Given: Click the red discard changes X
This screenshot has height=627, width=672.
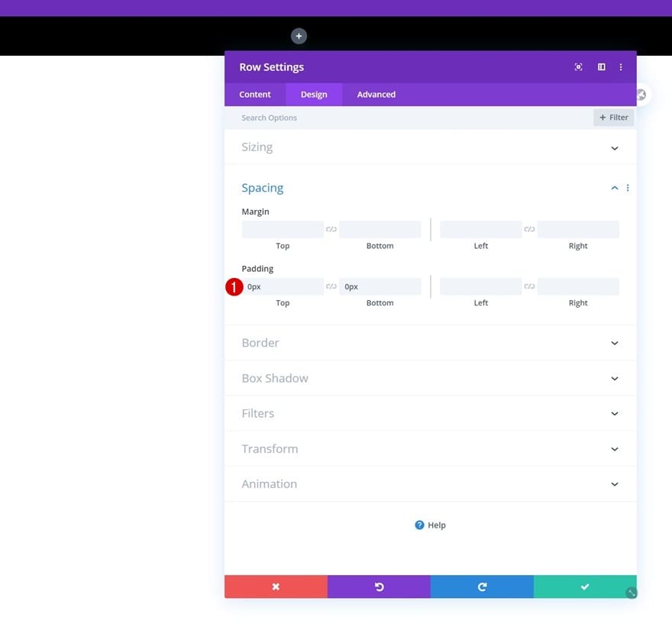Looking at the screenshot, I should (276, 587).
